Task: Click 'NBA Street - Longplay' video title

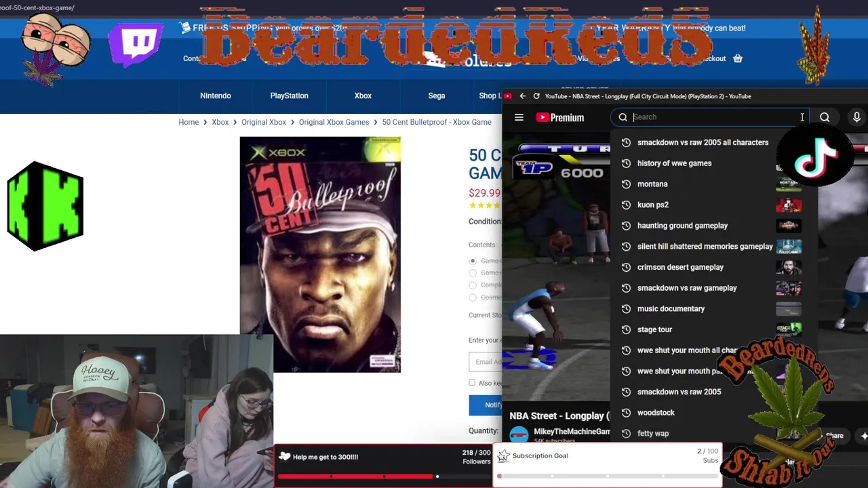Action: coord(559,415)
